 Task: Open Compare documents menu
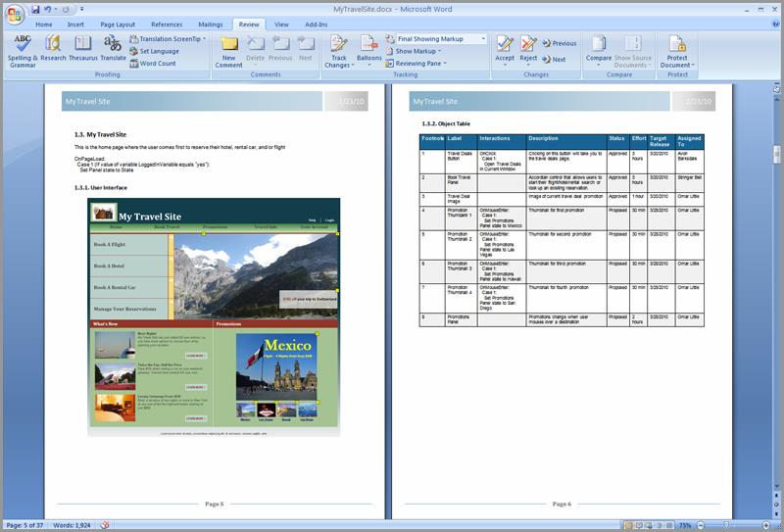point(599,51)
